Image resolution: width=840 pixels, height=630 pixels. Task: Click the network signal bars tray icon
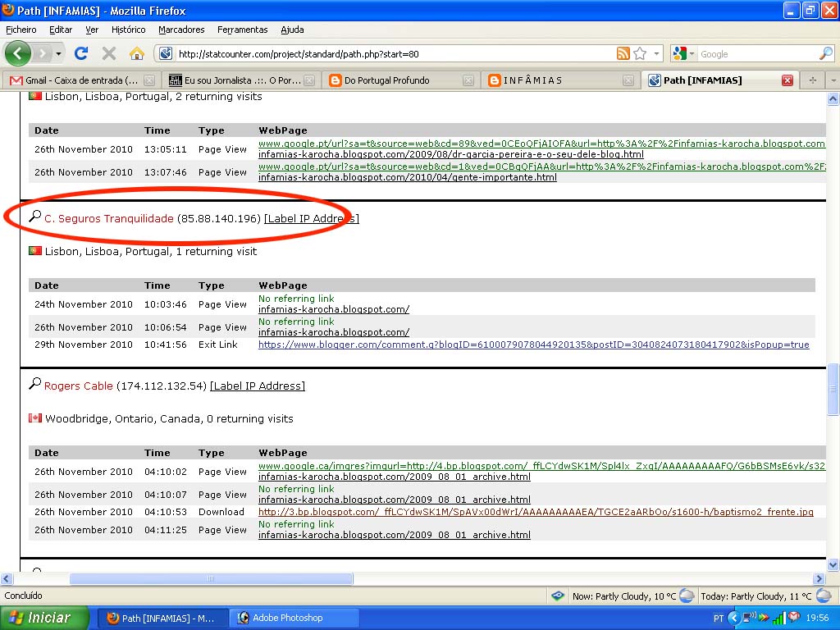pos(778,619)
